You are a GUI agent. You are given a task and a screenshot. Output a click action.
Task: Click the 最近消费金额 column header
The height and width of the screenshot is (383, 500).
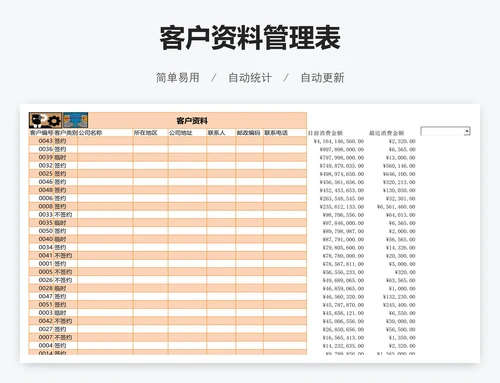(387, 133)
